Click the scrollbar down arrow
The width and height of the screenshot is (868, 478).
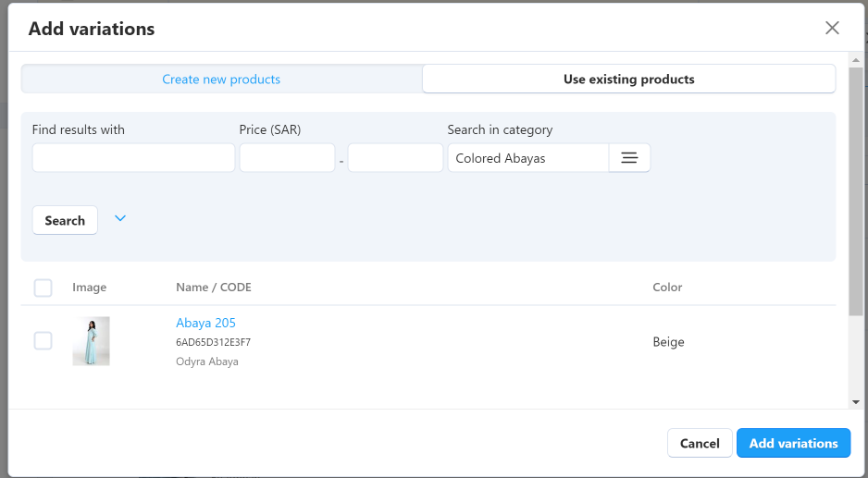[856, 402]
